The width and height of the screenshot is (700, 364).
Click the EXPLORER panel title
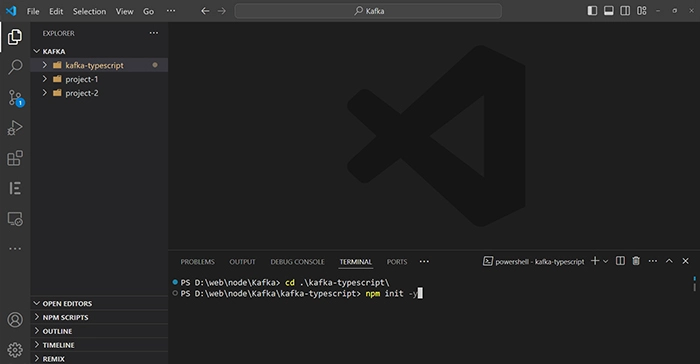click(x=58, y=33)
